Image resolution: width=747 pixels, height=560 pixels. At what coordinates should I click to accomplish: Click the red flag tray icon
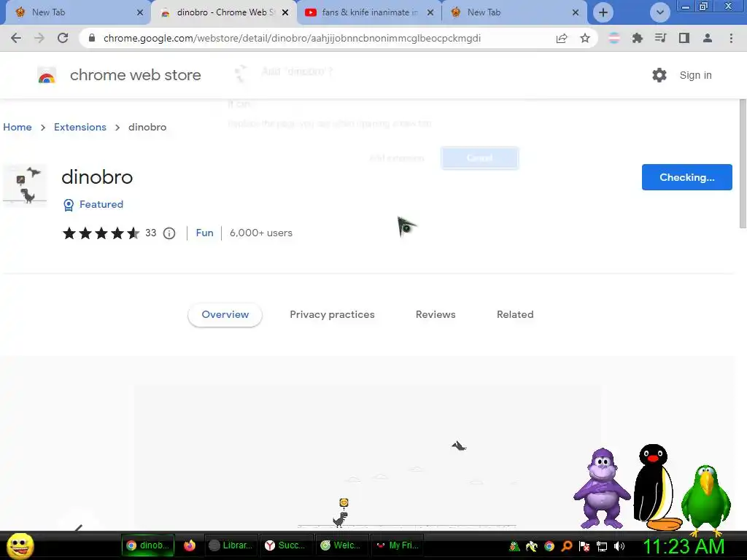pos(584,546)
